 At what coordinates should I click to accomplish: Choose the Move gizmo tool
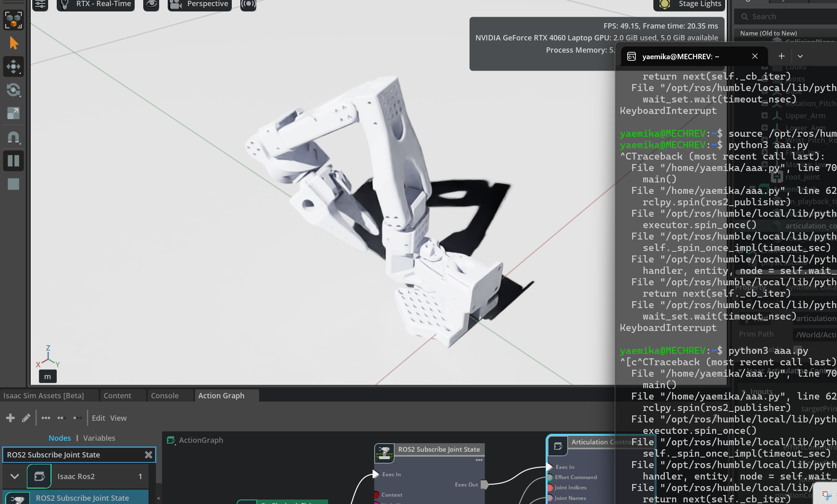click(13, 67)
